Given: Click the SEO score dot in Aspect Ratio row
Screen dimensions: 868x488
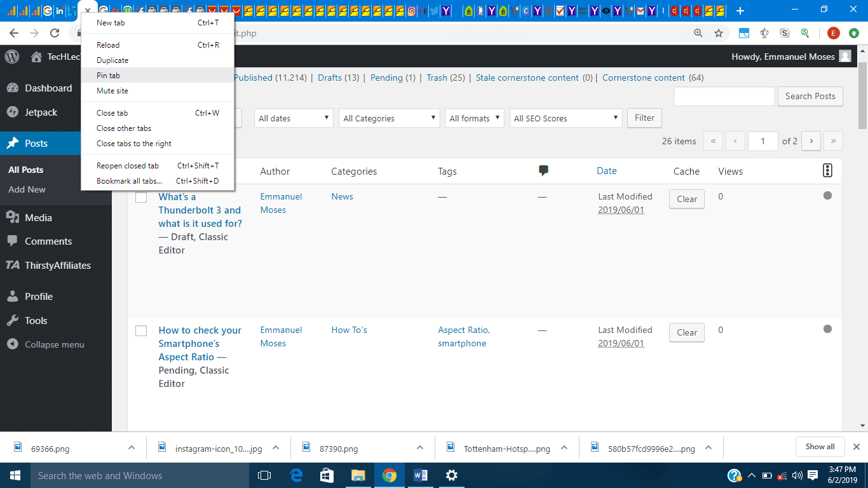Looking at the screenshot, I should (827, 329).
